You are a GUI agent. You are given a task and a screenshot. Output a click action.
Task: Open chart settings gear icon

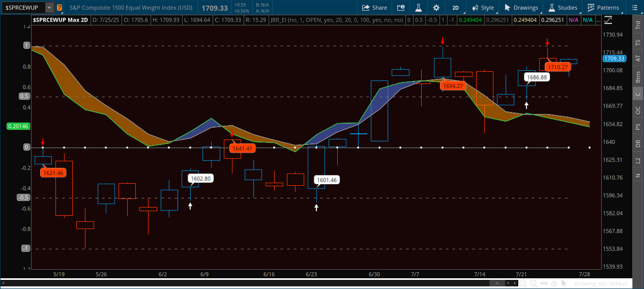pos(436,8)
